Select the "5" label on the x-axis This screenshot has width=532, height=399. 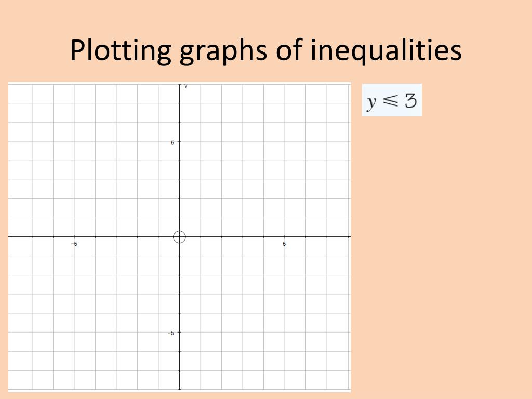click(x=284, y=244)
